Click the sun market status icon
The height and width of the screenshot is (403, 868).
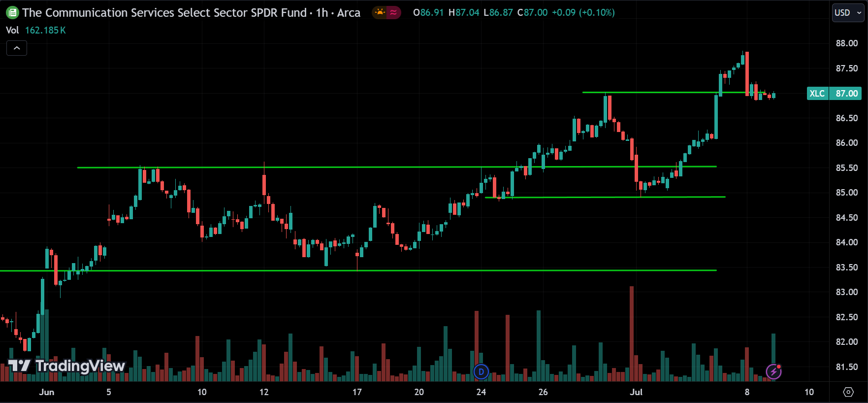[380, 12]
